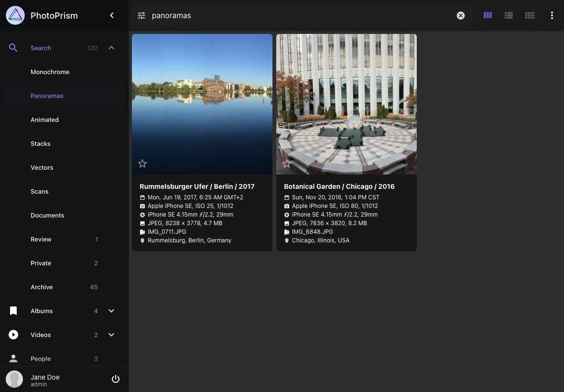
Task: Open the Botanical Garden photo thumbnail
Action: (x=346, y=104)
